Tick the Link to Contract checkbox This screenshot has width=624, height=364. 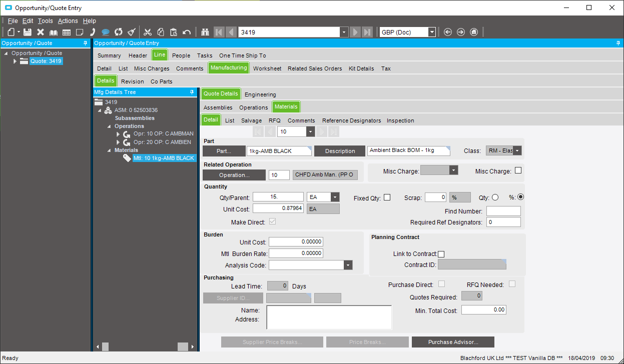tap(441, 254)
